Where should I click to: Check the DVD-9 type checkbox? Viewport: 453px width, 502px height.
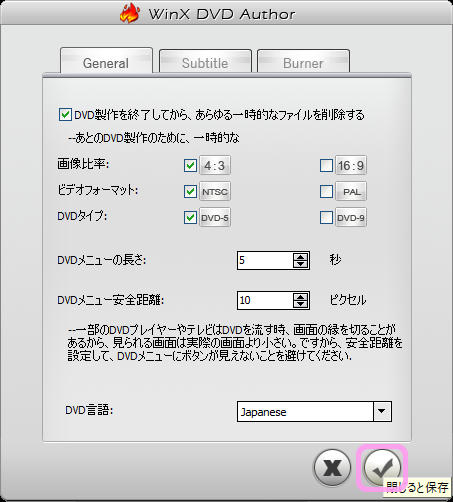click(x=326, y=218)
